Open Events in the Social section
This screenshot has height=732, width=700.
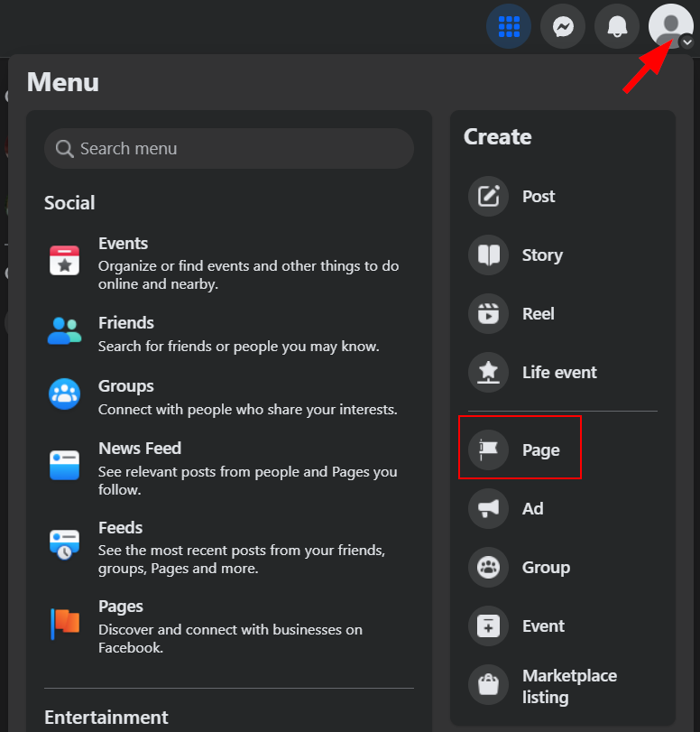(228, 264)
